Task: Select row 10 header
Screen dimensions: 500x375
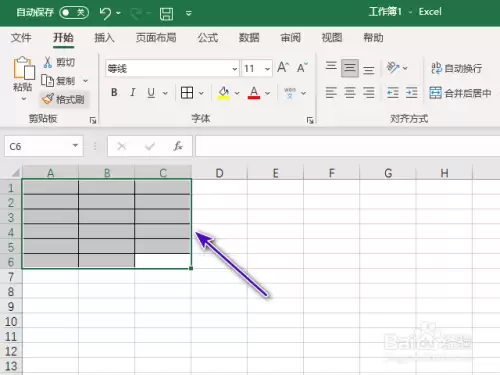Action: pyautogui.click(x=11, y=321)
